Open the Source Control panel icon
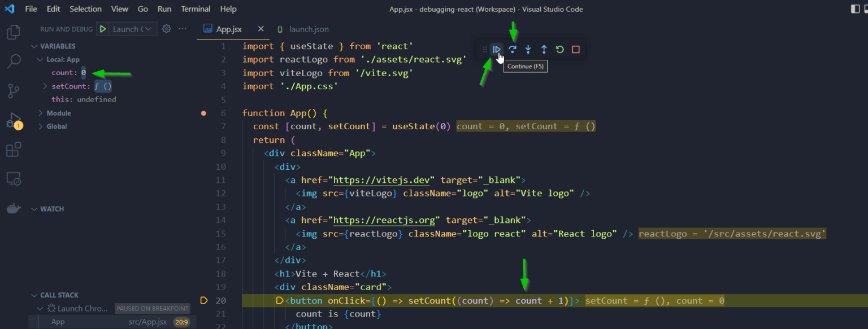This screenshot has width=868, height=329. [x=12, y=90]
